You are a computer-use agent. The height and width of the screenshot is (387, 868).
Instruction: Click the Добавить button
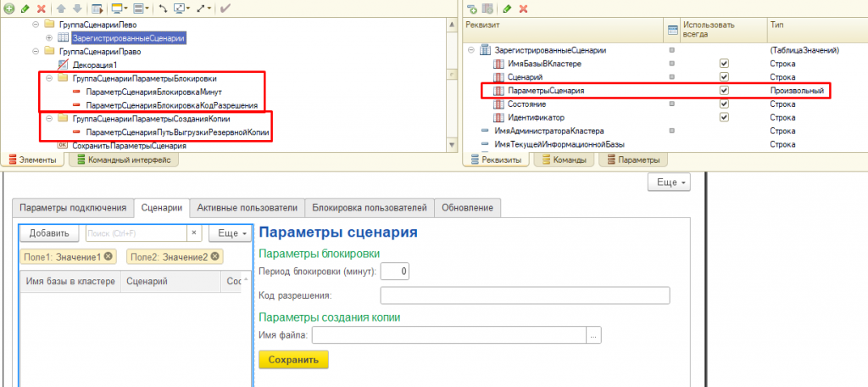pyautogui.click(x=49, y=233)
